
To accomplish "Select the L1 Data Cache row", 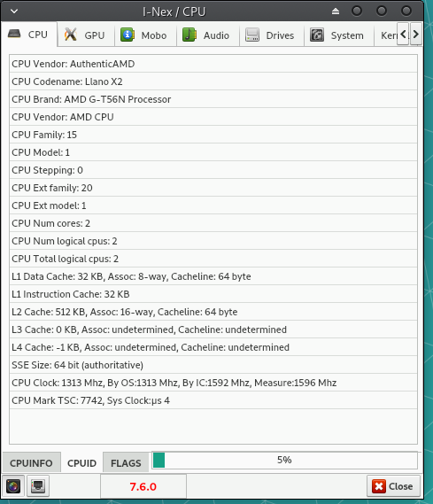I will click(213, 276).
